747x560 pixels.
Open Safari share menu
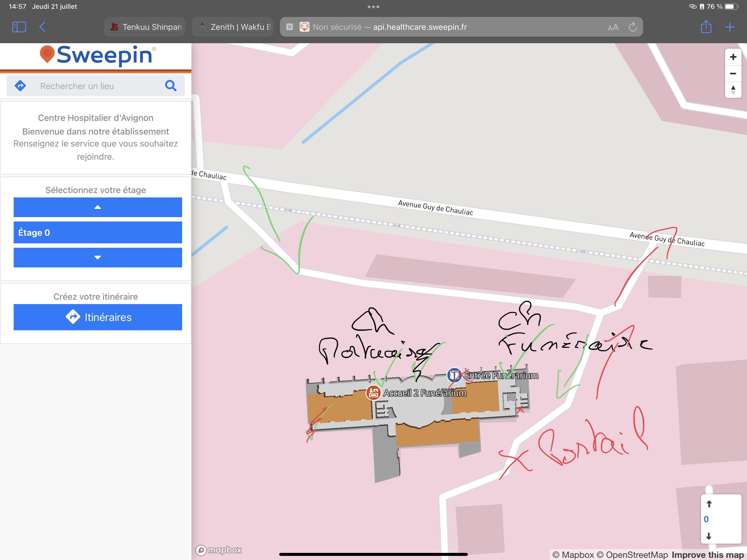(706, 27)
